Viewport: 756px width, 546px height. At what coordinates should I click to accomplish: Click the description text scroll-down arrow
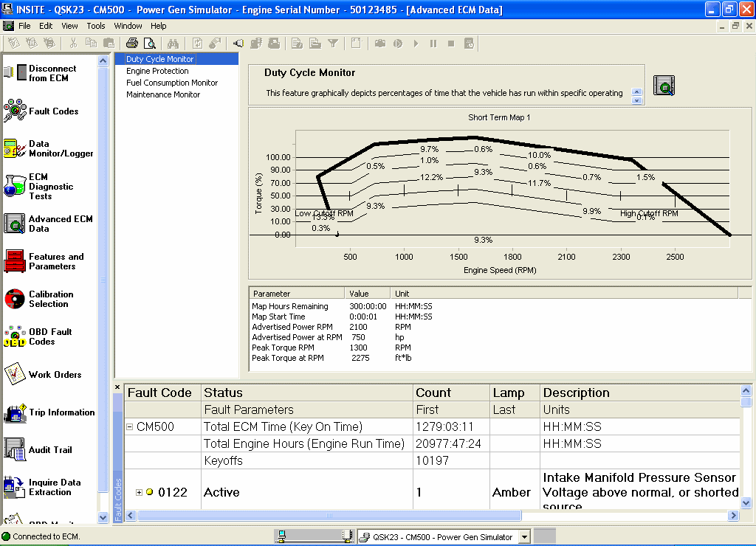tap(637, 101)
